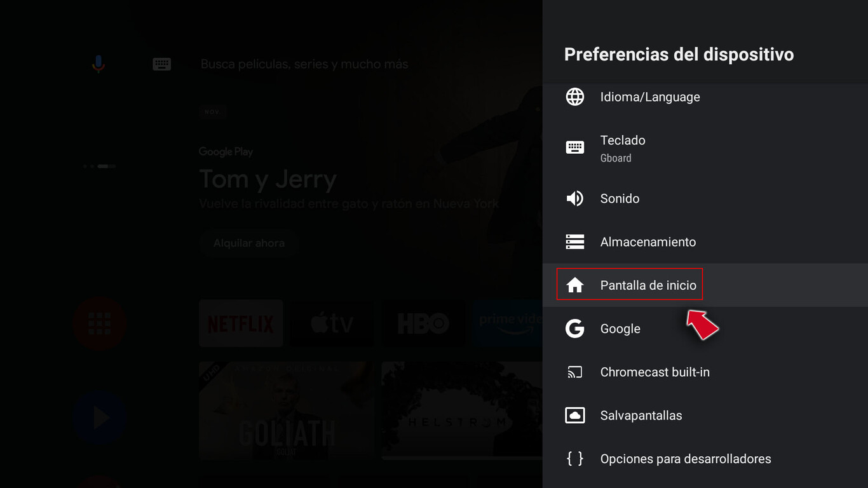The width and height of the screenshot is (868, 488).
Task: Click the blue Play Movies channel icon
Action: coord(100,418)
